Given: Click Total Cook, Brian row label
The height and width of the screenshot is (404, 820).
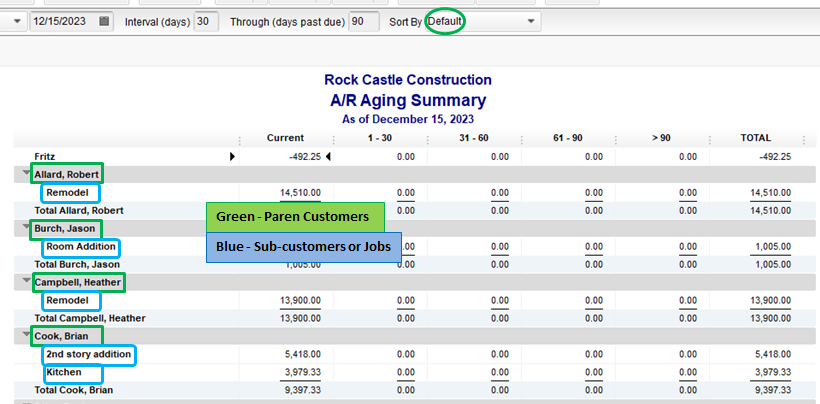Looking at the screenshot, I should pos(74,390).
